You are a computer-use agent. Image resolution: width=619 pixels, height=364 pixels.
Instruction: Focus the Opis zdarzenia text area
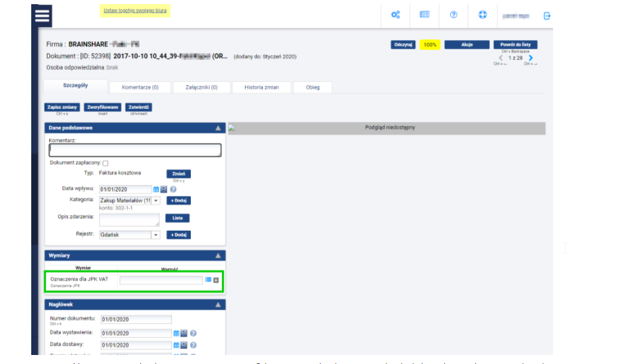[x=130, y=220]
